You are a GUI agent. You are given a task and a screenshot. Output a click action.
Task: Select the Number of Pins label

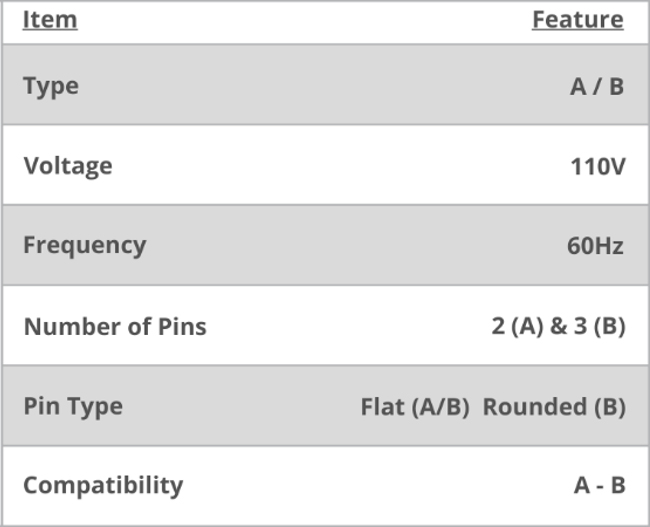point(115,326)
